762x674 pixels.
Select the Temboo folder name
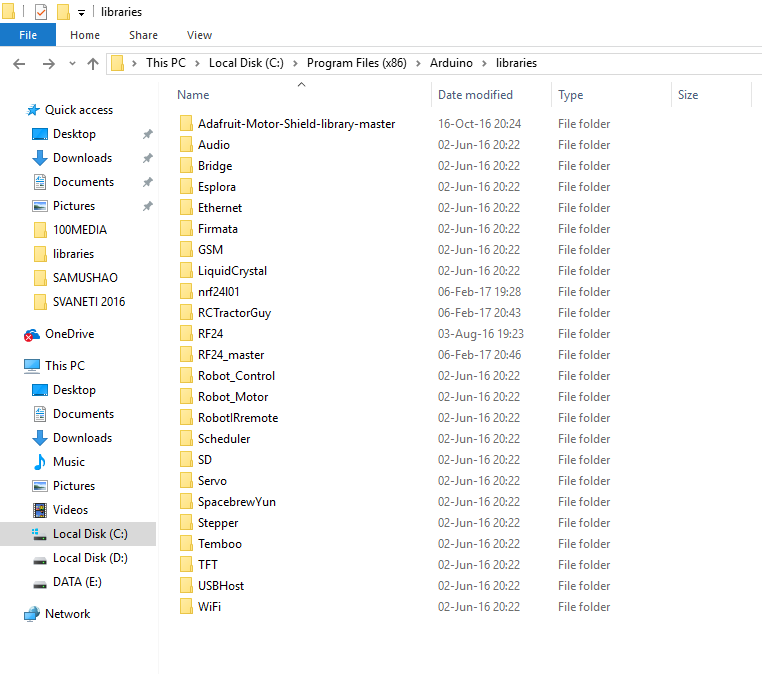(x=220, y=543)
